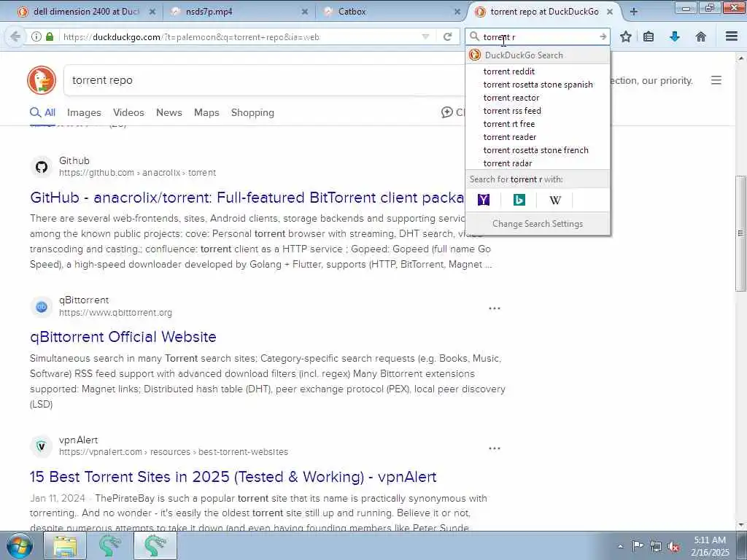Choose suggestion torrent reddit

pyautogui.click(x=538, y=71)
